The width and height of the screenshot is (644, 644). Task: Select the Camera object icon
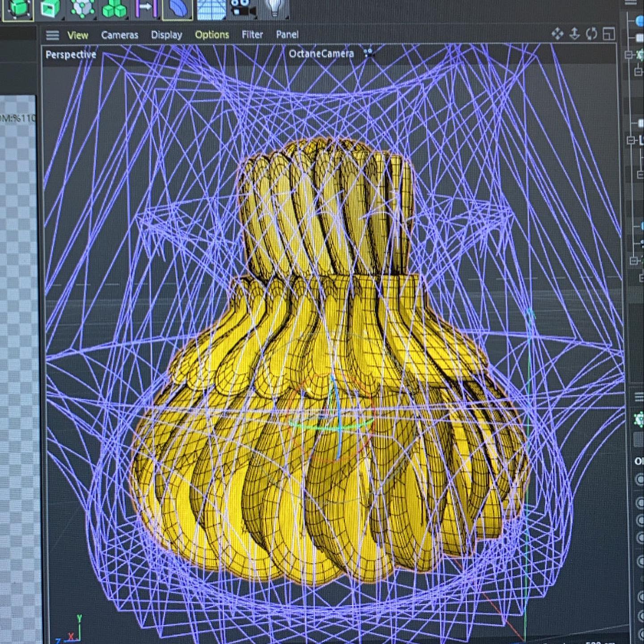coord(243,8)
